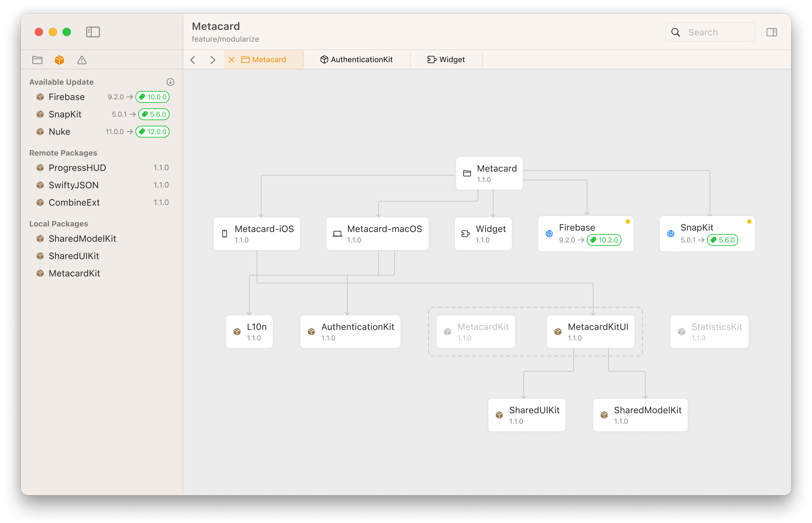Image resolution: width=812 pixels, height=523 pixels.
Task: Switch to the AuthenticationKit tab
Action: click(x=357, y=59)
